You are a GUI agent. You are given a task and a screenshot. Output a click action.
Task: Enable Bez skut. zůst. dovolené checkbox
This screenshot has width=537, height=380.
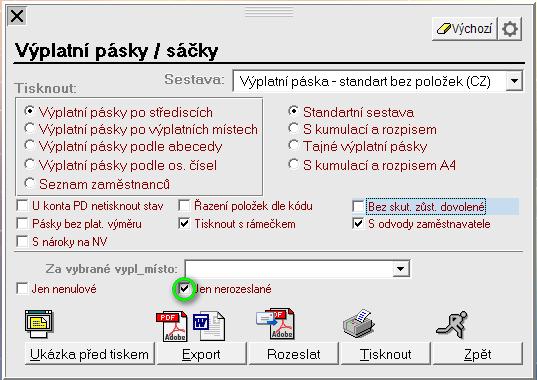point(358,206)
